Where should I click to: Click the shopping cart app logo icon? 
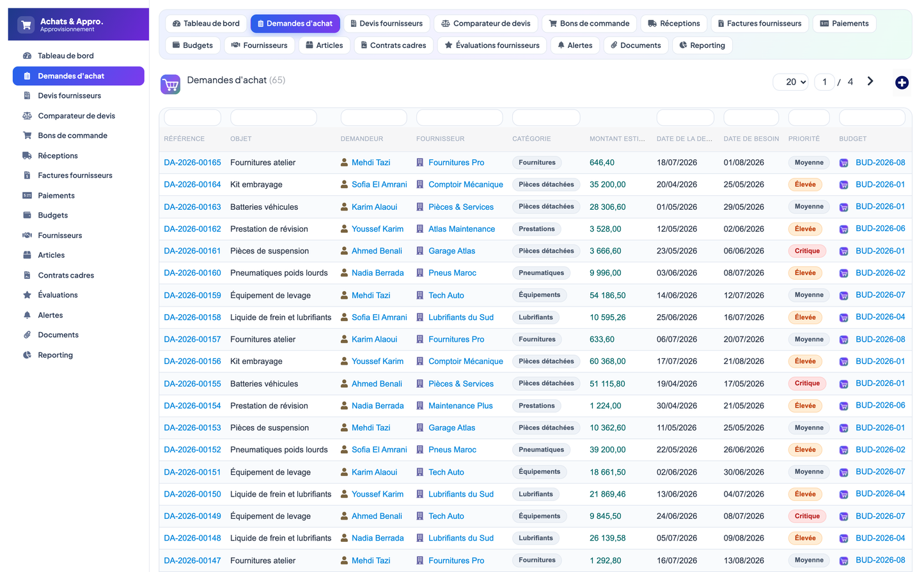point(26,25)
